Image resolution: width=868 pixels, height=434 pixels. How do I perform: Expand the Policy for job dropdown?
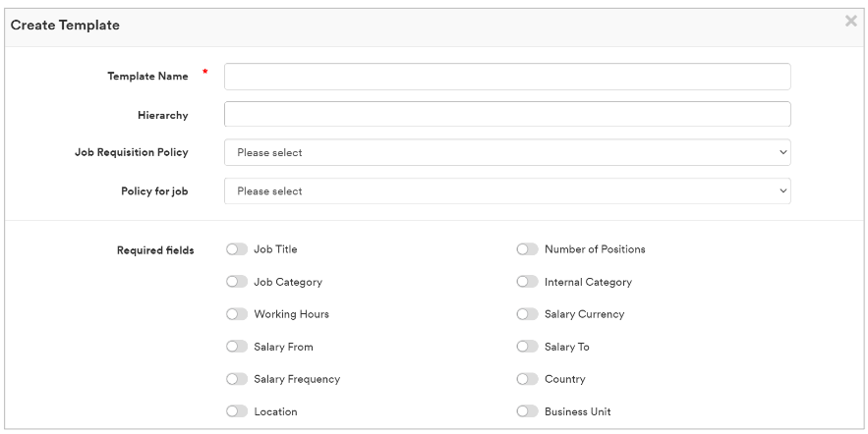507,191
